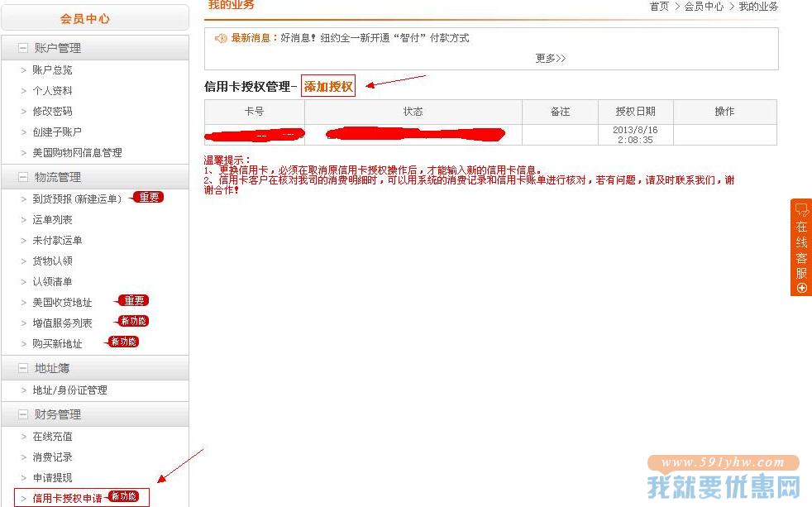Click the 授权日期 column header
The image size is (812, 507).
635,112
